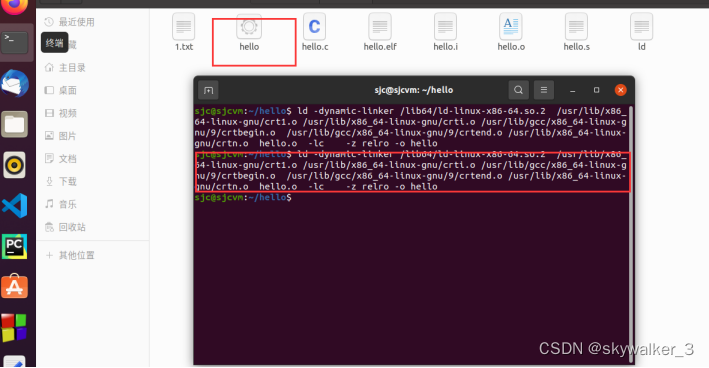
Task: Open the colorful cubes app in dock
Action: coord(14,327)
